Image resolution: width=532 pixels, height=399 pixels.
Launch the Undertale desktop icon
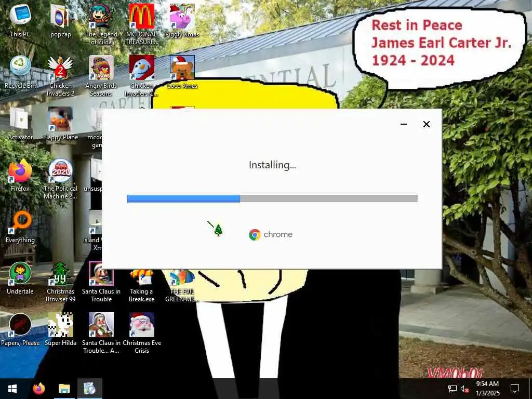coord(20,278)
